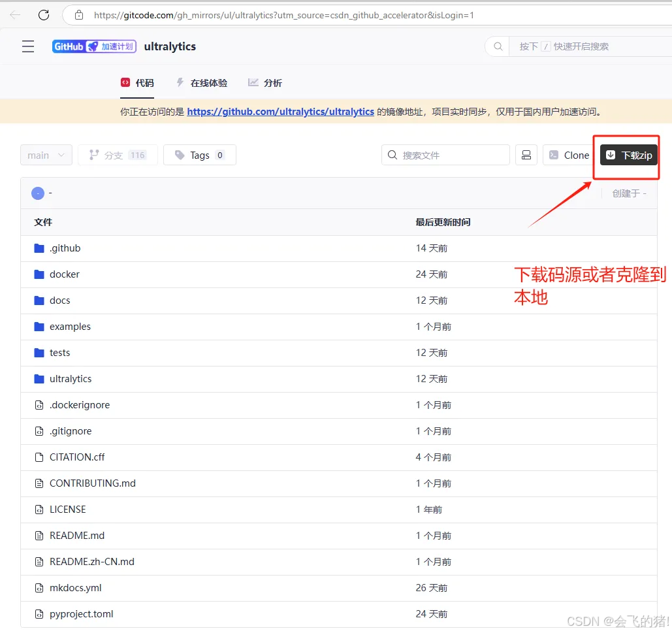672x633 pixels.
Task: Open the examples folder name
Action: coord(71,327)
